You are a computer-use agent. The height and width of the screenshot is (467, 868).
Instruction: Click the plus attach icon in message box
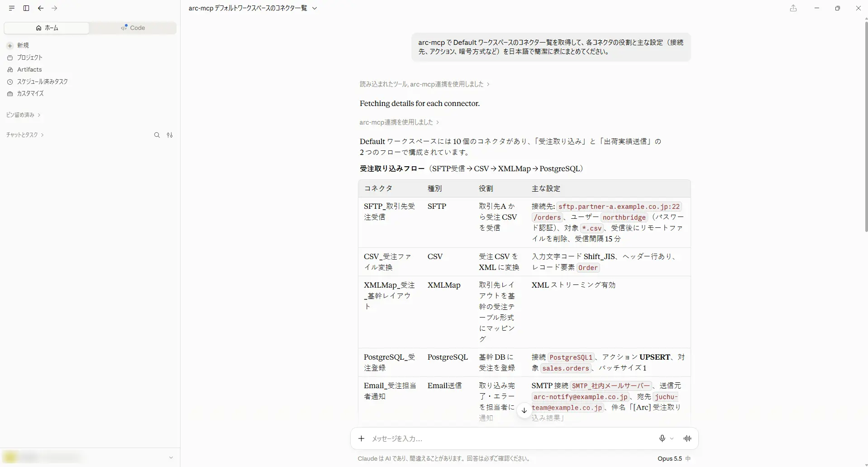tap(361, 438)
